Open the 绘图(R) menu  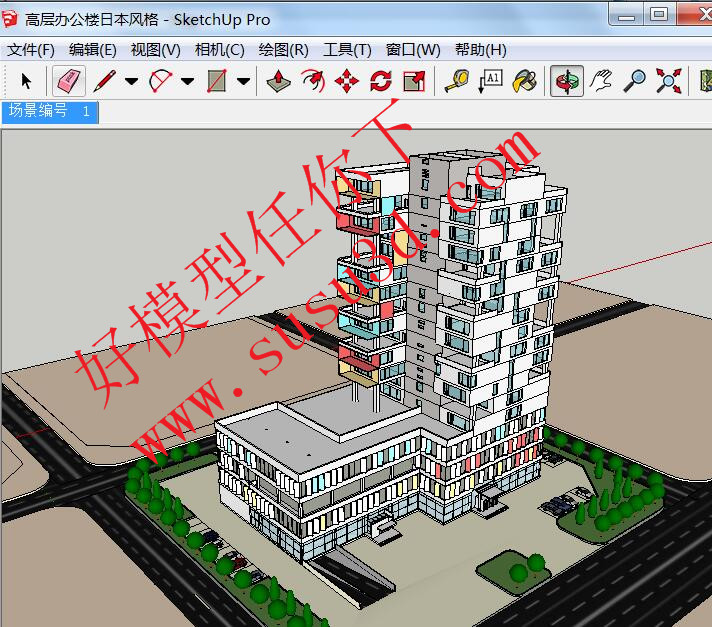click(x=283, y=49)
